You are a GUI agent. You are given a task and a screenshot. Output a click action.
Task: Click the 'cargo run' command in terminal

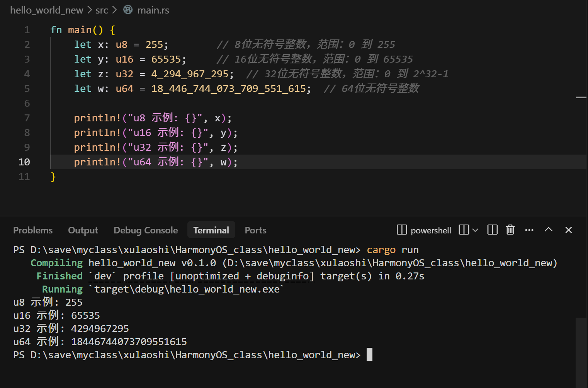point(393,250)
